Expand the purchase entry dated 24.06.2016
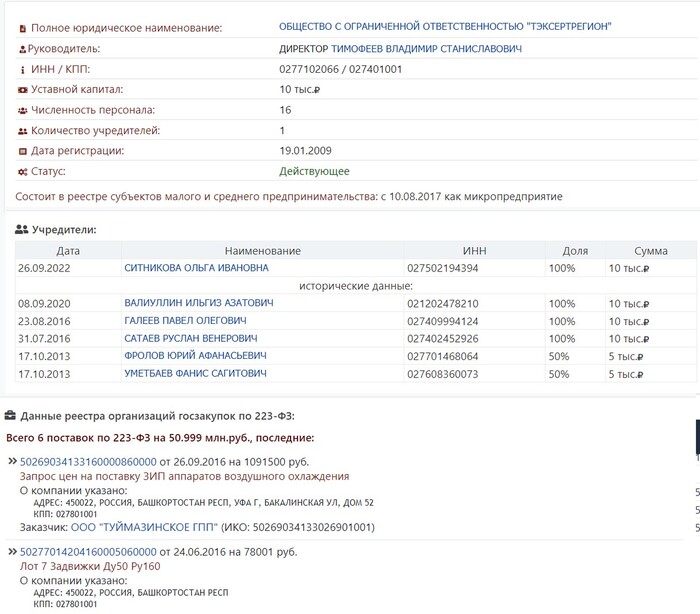The height and width of the screenshot is (614, 700). click(12, 552)
